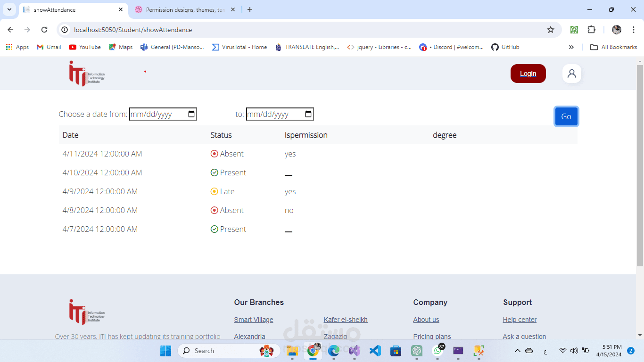644x362 pixels.
Task: Click the Go button
Action: coord(566,116)
